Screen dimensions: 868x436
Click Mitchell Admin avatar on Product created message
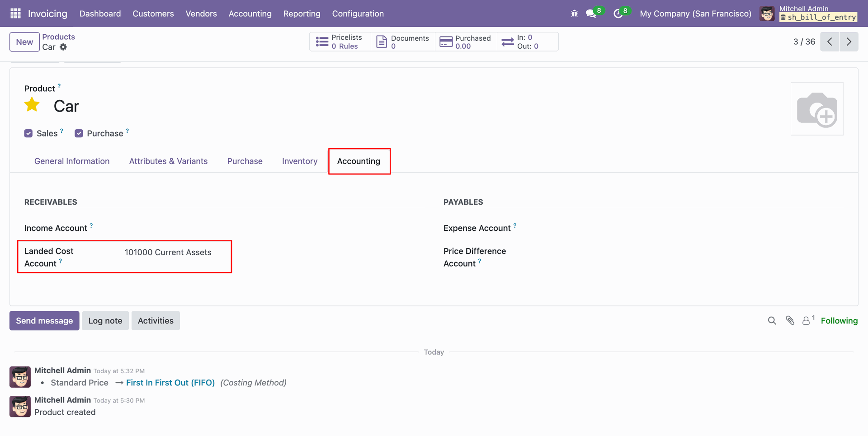point(20,406)
